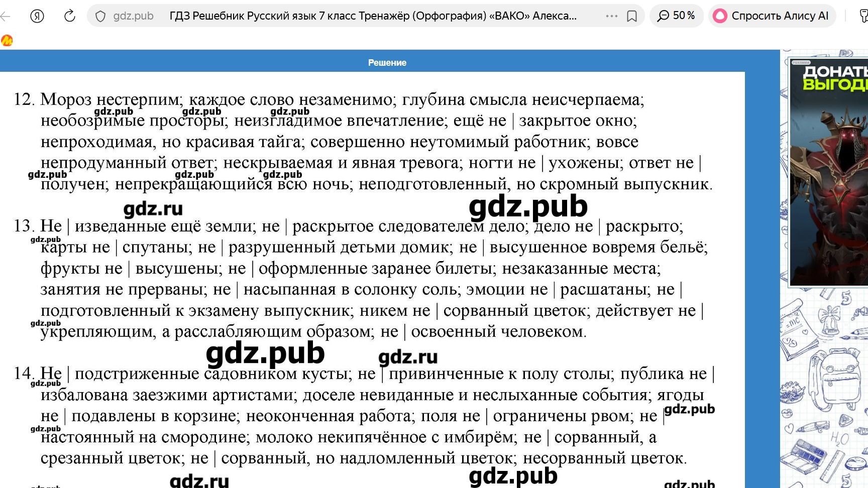Viewport: 868px width, 488px height.
Task: Click the text 'молоко некипячёное с имбирём'
Action: (384, 437)
